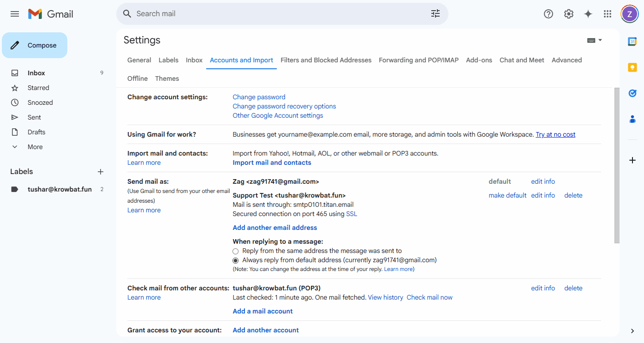
Task: Click edit info for POP3 account
Action: (543, 288)
